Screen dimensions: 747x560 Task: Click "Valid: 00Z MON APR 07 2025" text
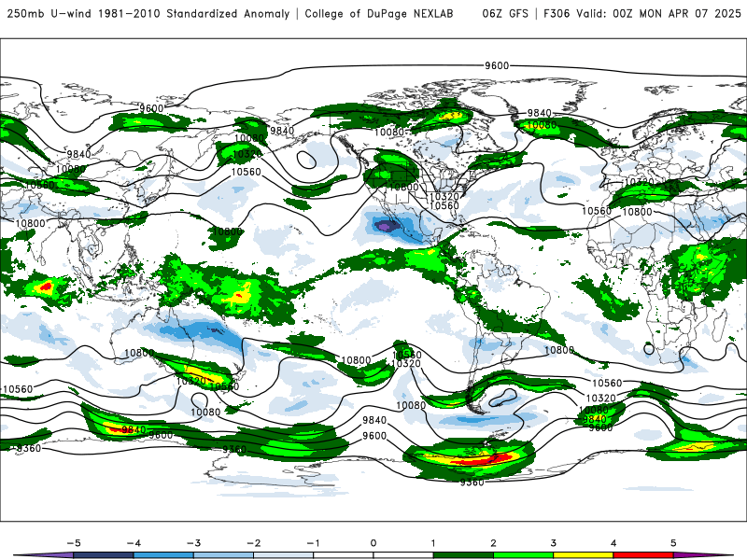tap(658, 13)
